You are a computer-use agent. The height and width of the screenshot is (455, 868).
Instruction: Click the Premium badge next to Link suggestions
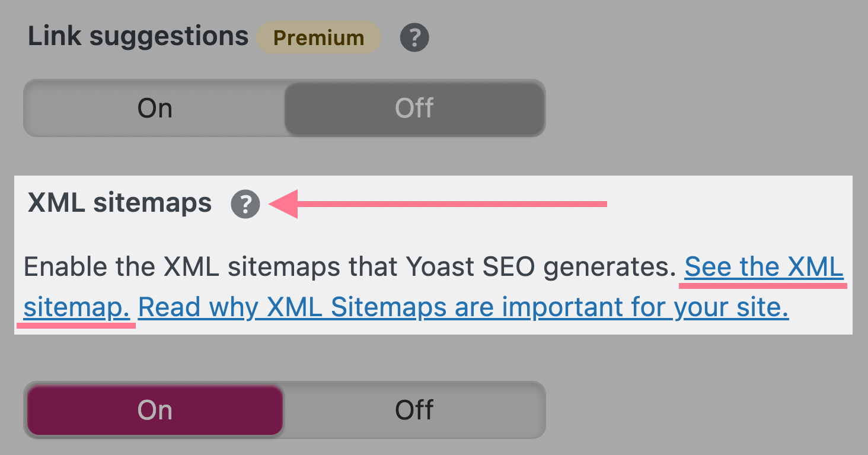pos(318,37)
